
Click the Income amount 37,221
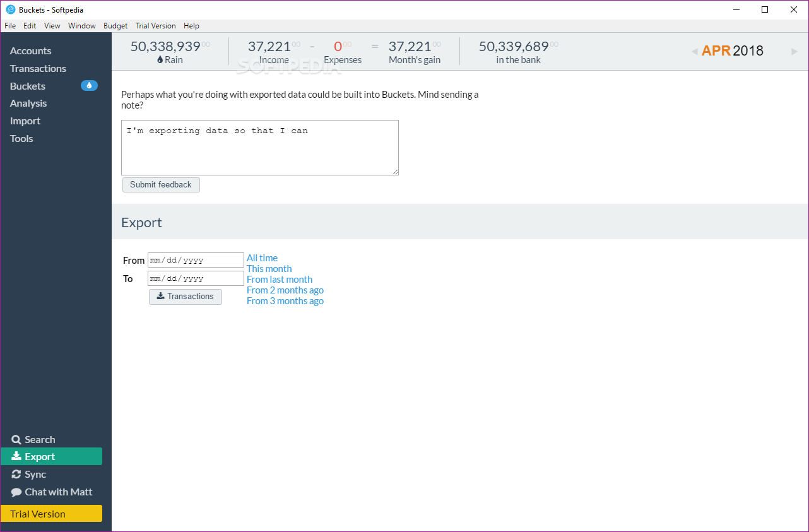274,46
